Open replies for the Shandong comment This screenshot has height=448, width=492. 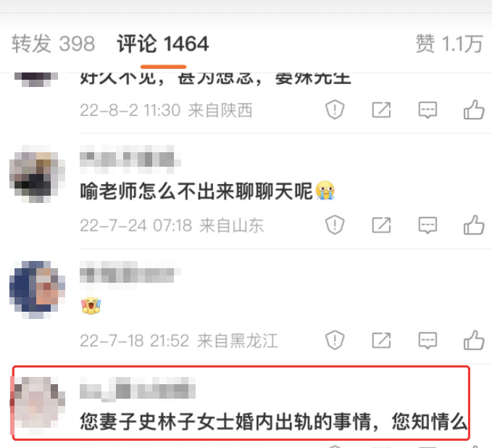coord(428,225)
